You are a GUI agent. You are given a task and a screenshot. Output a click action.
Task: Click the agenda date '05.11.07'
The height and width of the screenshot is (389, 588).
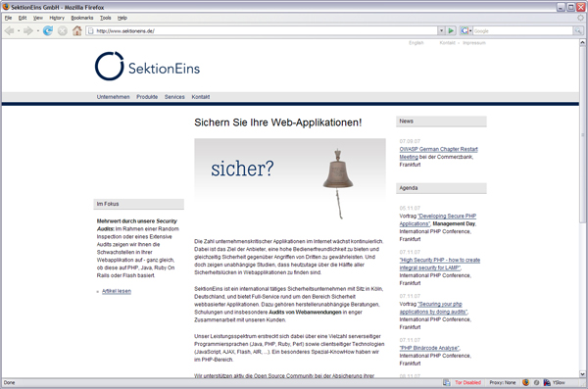(x=410, y=208)
